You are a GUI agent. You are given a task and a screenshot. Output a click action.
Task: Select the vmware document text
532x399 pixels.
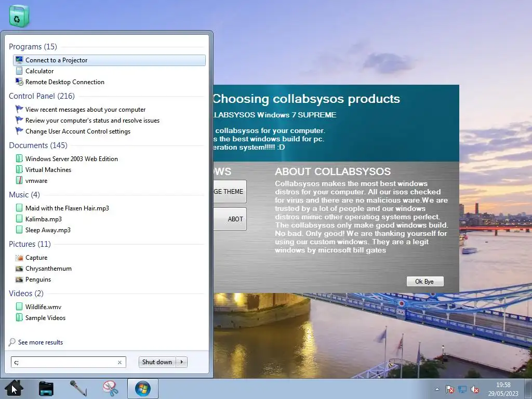point(36,180)
